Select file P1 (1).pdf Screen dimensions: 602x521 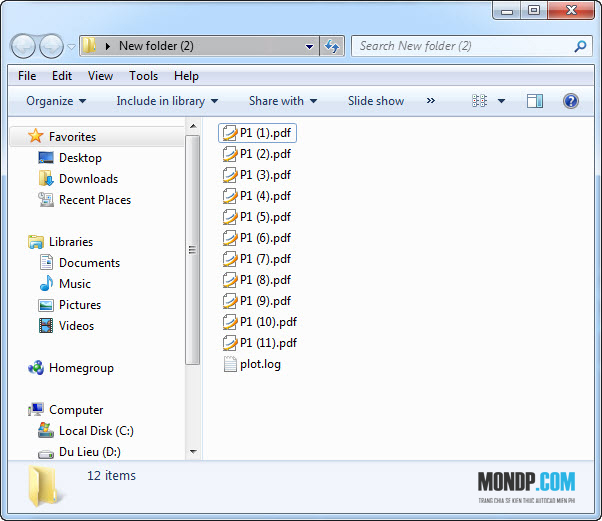point(257,133)
